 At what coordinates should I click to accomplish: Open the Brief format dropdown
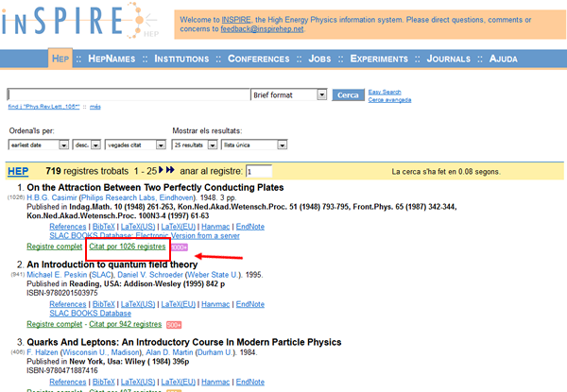pyautogui.click(x=322, y=95)
